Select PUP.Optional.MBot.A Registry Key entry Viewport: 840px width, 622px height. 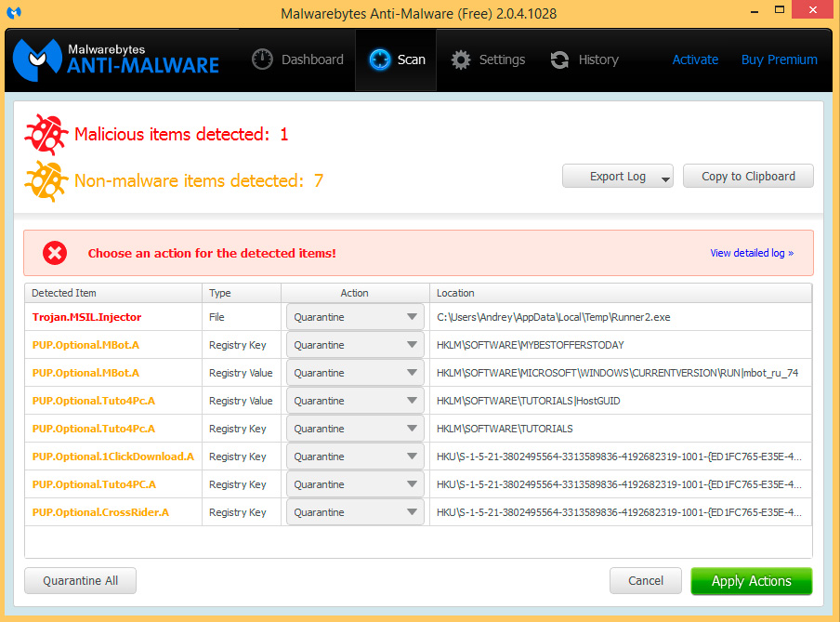click(85, 345)
